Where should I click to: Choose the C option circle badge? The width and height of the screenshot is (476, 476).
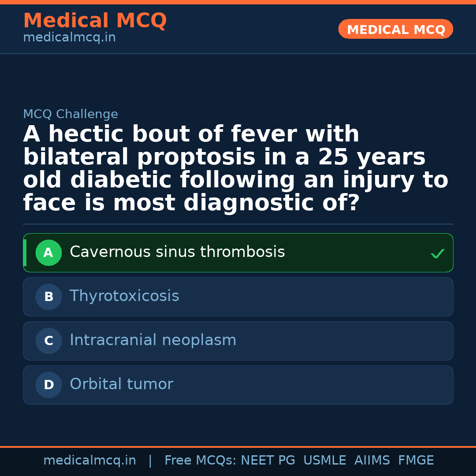click(x=48, y=341)
